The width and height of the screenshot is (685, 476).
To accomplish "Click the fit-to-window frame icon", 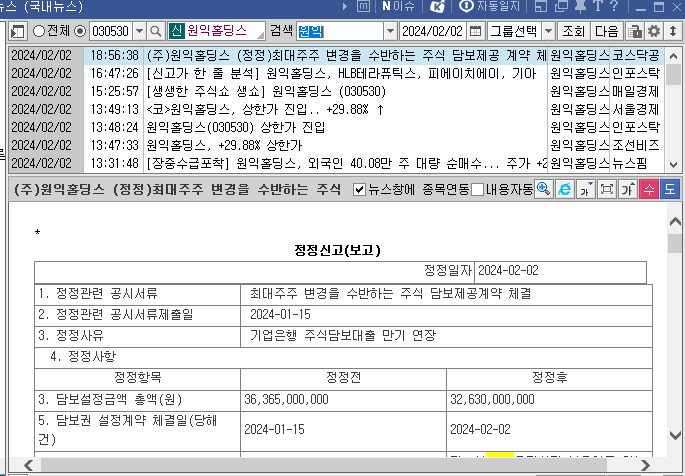I will 606,190.
